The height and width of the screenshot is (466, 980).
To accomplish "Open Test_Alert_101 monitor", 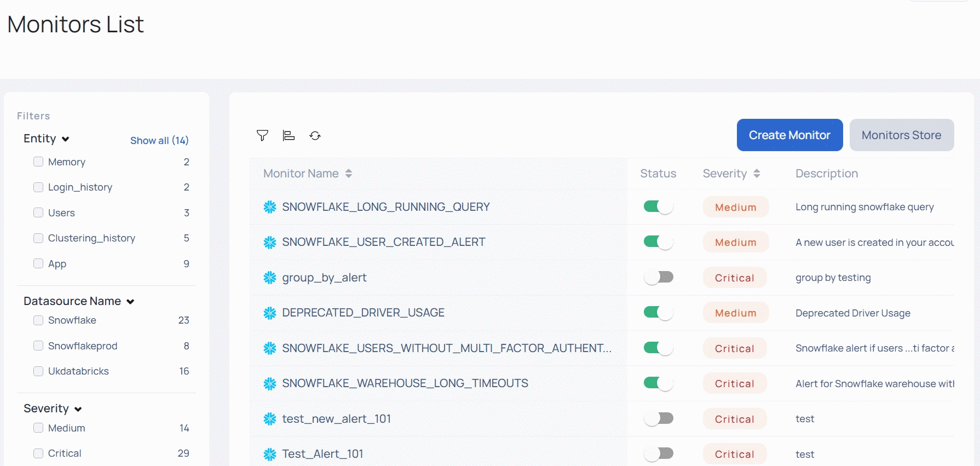I will (322, 454).
